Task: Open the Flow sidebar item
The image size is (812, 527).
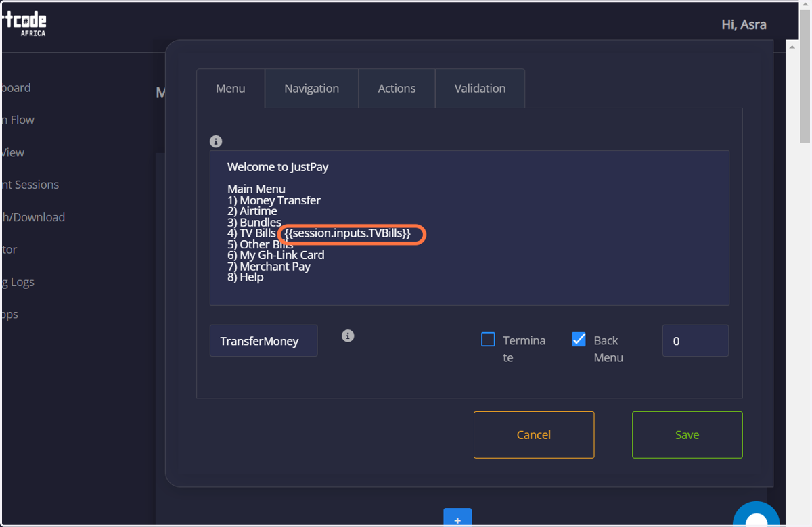Action: (x=18, y=120)
